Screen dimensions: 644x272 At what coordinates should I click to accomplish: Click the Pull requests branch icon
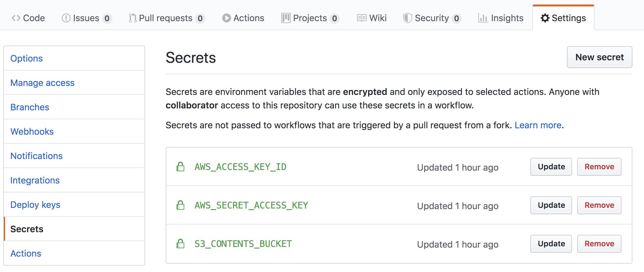[x=132, y=18]
